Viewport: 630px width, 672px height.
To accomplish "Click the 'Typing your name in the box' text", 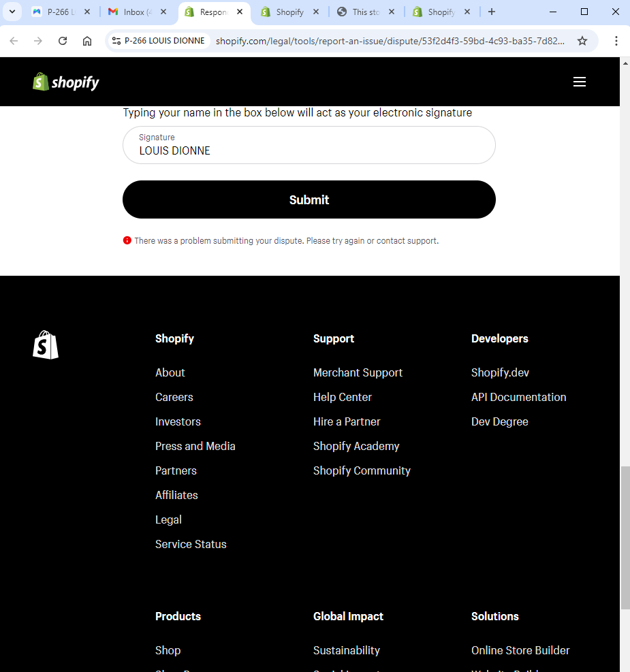I will coord(298,113).
